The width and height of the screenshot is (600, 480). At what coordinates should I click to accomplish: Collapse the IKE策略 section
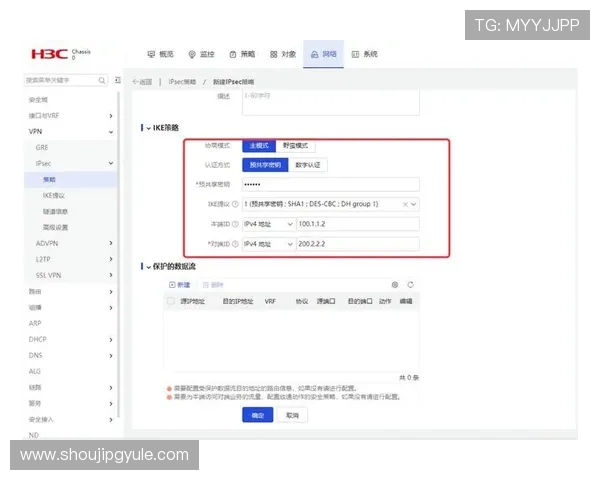tap(148, 128)
